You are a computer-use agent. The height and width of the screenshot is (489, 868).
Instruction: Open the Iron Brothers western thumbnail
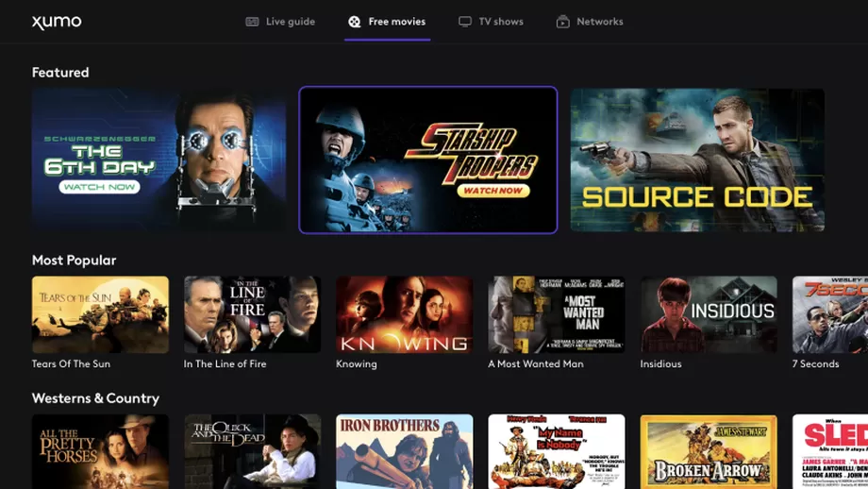tap(404, 451)
